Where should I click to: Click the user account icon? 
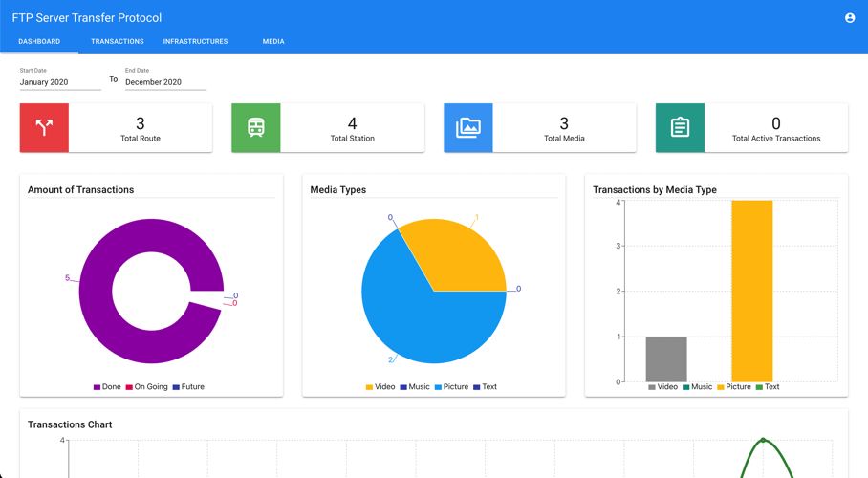tap(849, 18)
